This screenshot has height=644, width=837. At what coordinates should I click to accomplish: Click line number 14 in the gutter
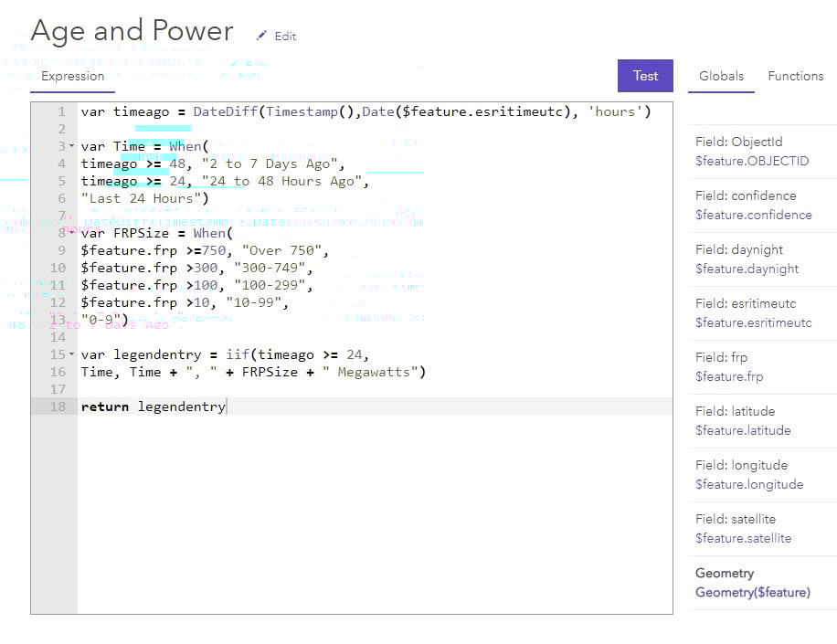pos(58,337)
